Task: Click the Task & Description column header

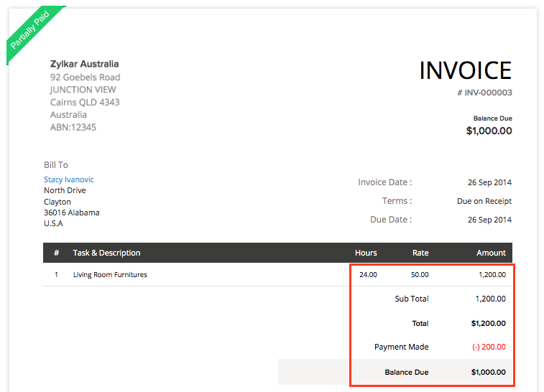Action: tap(106, 253)
